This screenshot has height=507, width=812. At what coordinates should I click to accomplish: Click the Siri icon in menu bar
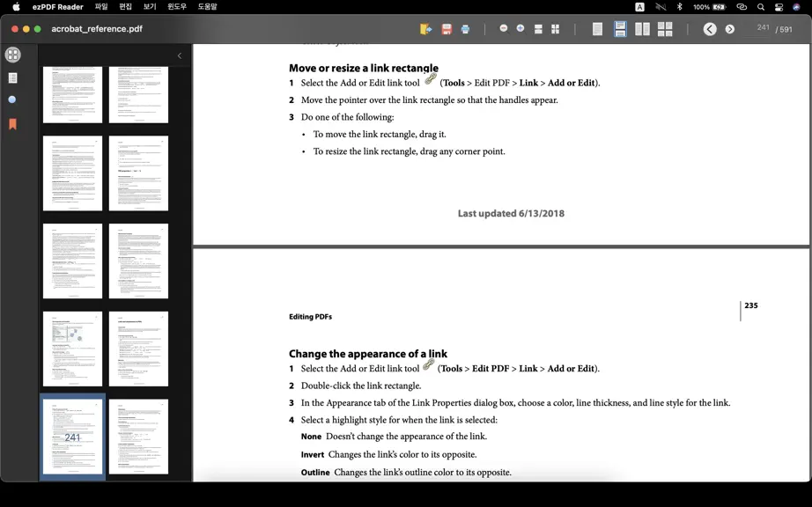[796, 7]
